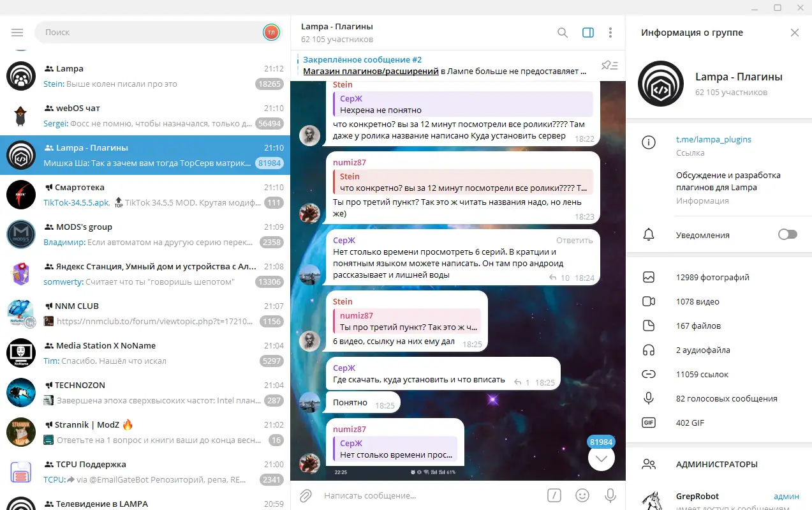Click the microphone icon next to голосовых сообщения
812x510 pixels.
tap(649, 399)
